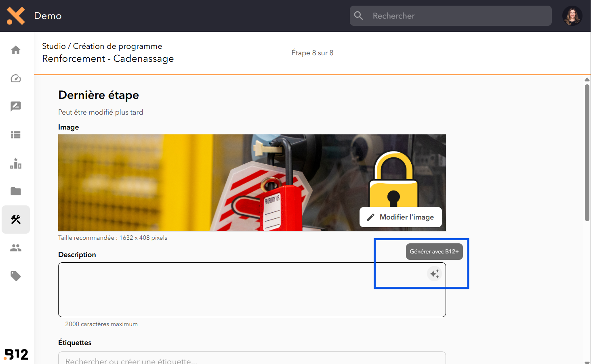The image size is (591, 364).
Task: Click the 'Renforcement - Cadenassage' program title
Action: click(108, 59)
